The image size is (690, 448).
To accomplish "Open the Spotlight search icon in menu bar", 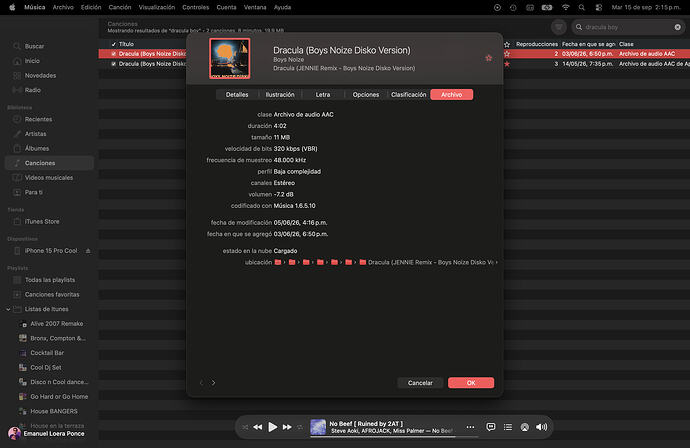I will pos(582,7).
